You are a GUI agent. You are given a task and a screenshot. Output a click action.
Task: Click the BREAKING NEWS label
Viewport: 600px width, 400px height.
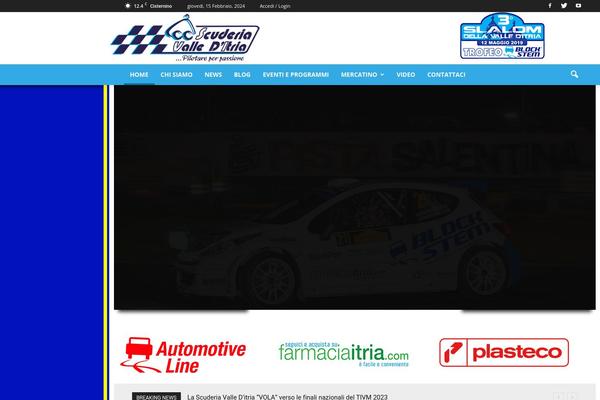[156, 397]
